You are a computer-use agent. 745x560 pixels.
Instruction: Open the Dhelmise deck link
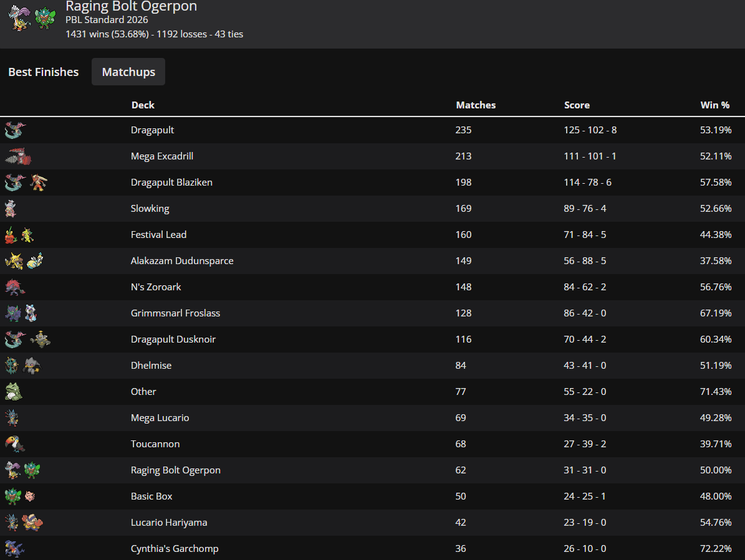[151, 366]
